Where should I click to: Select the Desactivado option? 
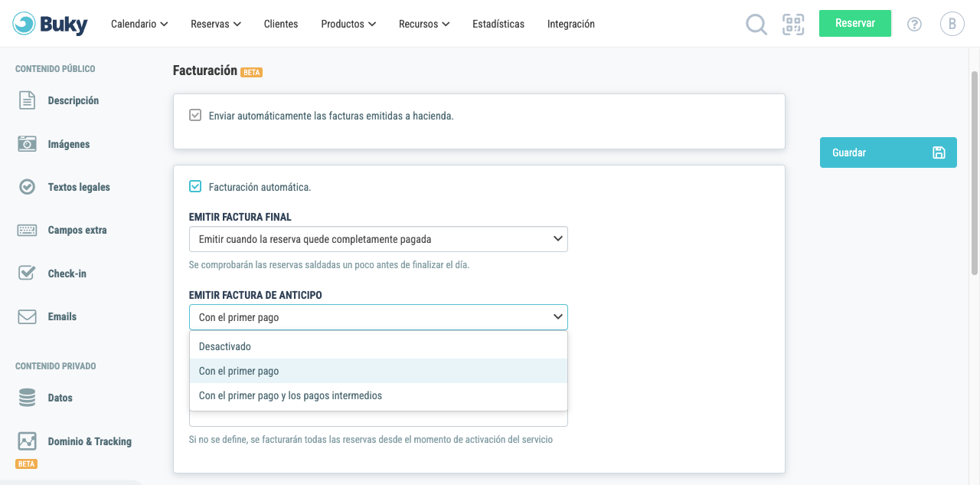(378, 346)
